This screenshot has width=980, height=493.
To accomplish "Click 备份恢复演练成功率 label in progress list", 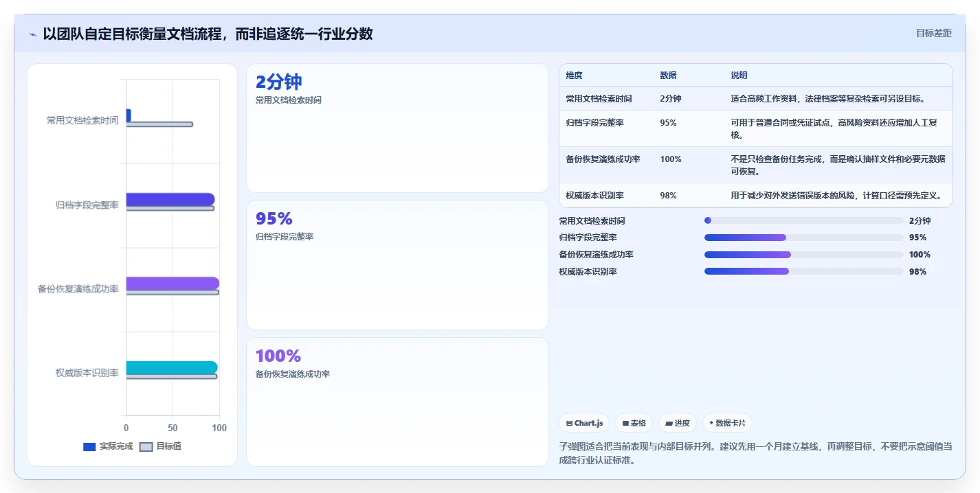I will tap(597, 255).
